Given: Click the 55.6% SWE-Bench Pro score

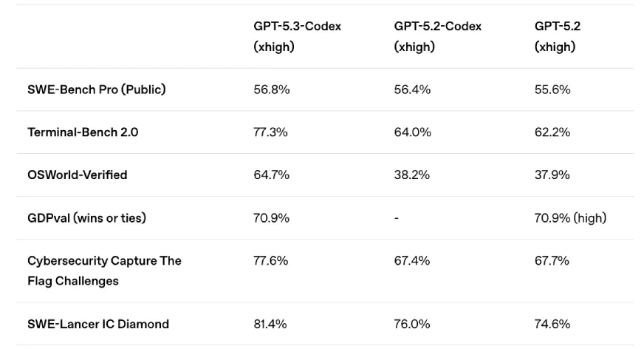Looking at the screenshot, I should (552, 89).
